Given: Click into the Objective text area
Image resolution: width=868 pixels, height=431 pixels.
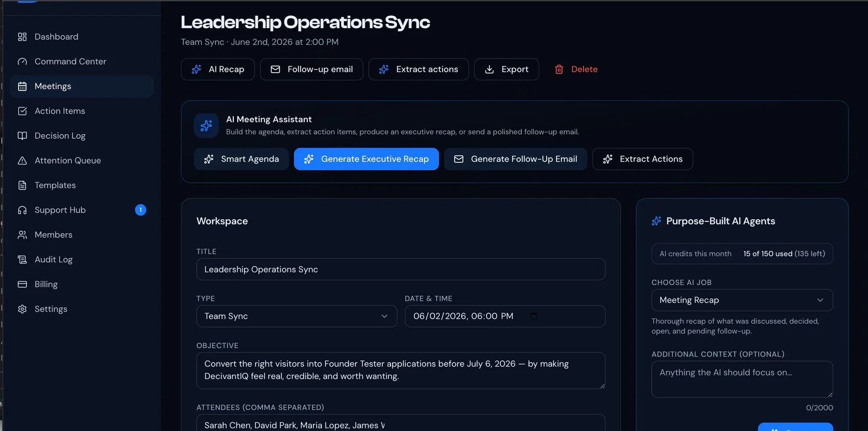Looking at the screenshot, I should click(401, 371).
